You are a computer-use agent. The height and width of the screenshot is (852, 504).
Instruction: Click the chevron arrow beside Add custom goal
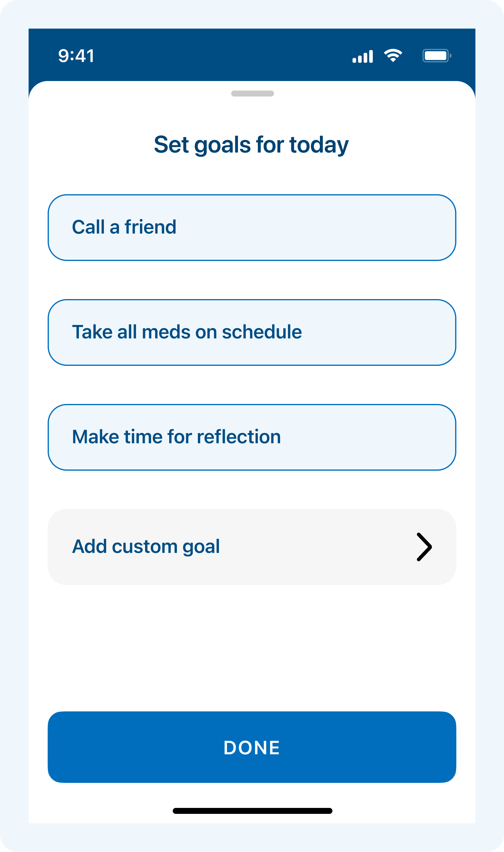click(424, 547)
